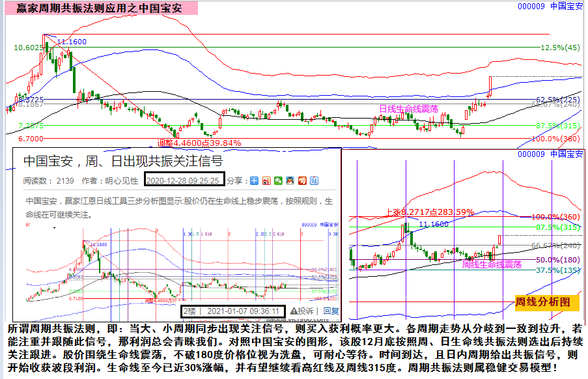Click the last blue icon in share row
588x379 pixels.
click(x=313, y=180)
